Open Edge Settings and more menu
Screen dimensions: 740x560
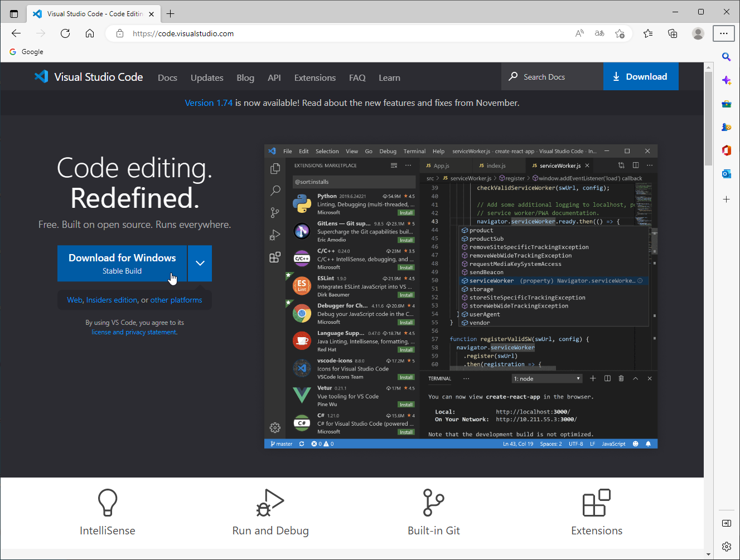coord(723,33)
